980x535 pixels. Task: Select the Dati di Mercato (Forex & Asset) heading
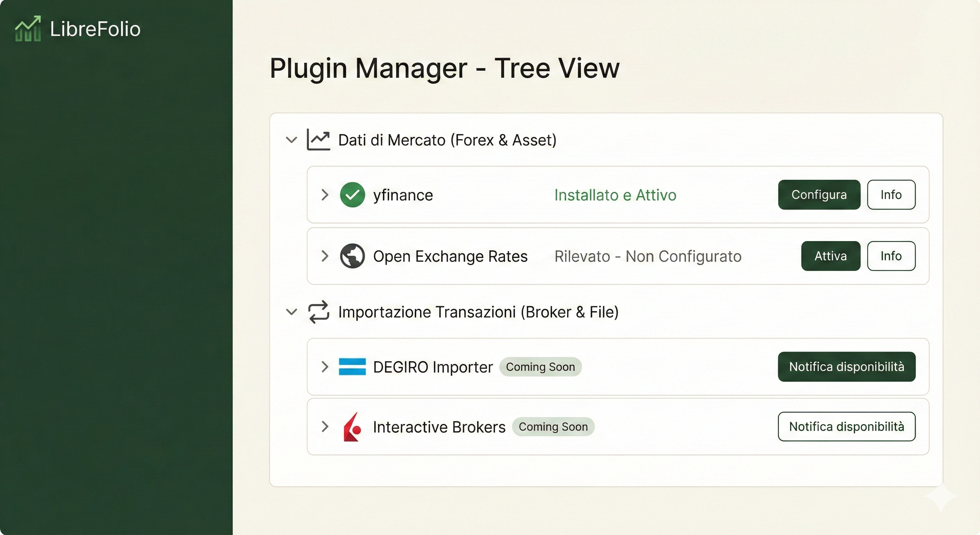pos(448,140)
